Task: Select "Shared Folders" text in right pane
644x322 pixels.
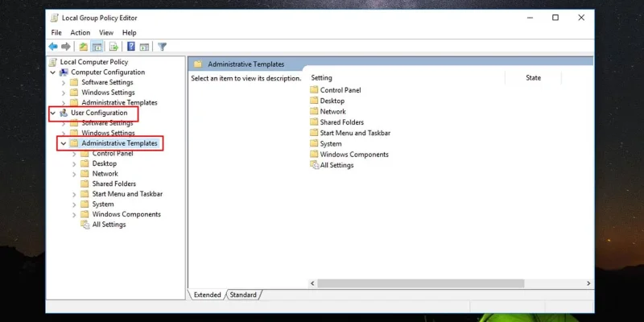Action: [341, 122]
